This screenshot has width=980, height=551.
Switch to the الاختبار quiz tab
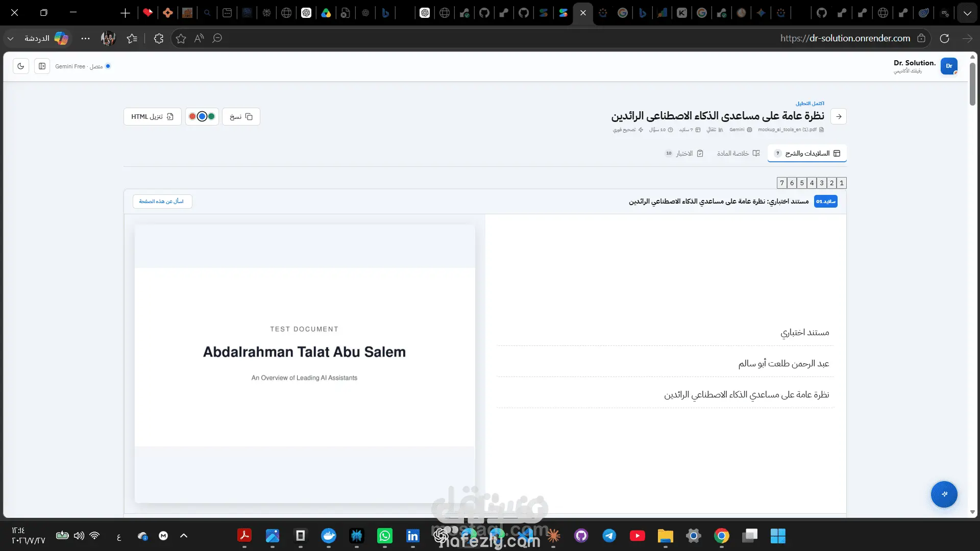click(x=684, y=154)
